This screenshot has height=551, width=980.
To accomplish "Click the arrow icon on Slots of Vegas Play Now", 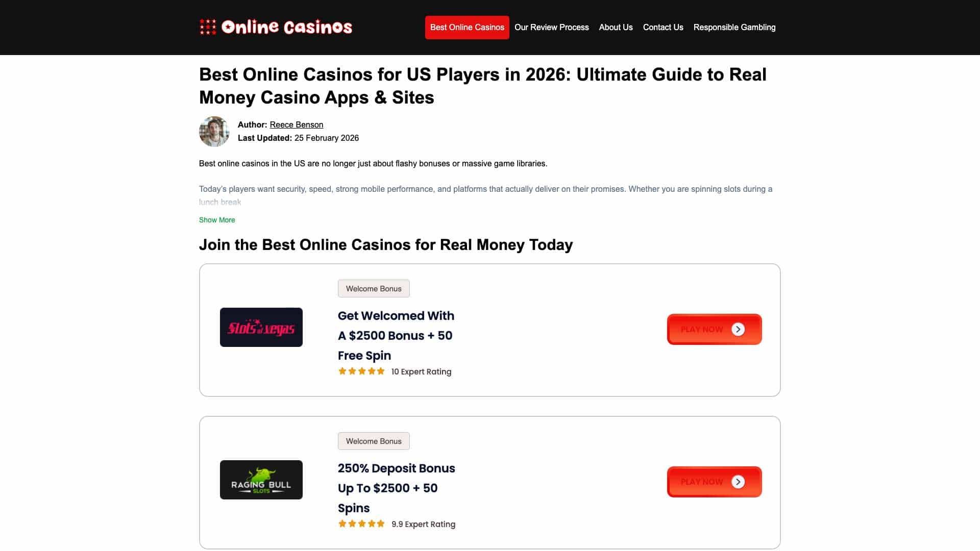I will tap(738, 329).
